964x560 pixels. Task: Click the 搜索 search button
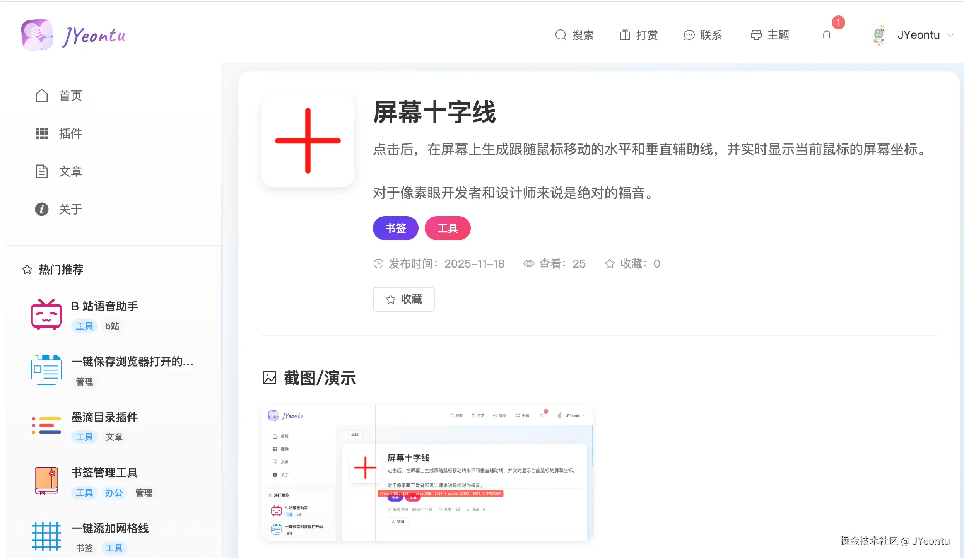tap(574, 35)
